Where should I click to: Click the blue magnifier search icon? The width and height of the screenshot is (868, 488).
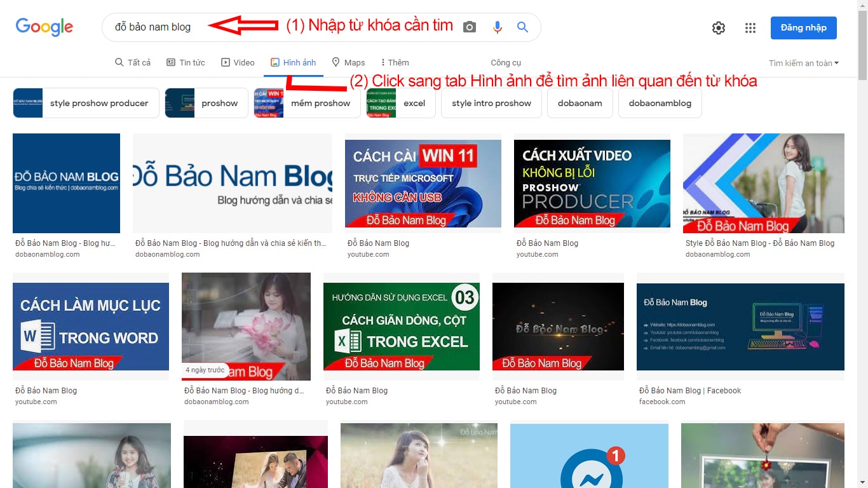tap(522, 27)
